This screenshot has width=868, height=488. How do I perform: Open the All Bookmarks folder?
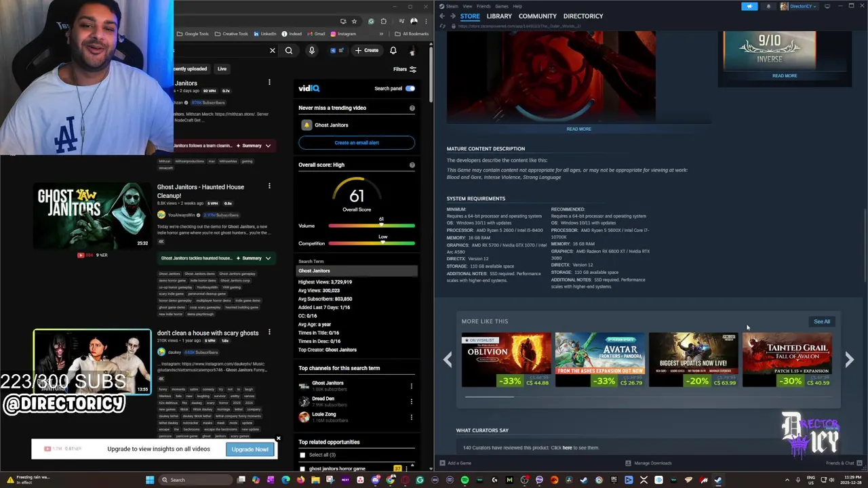coord(412,34)
